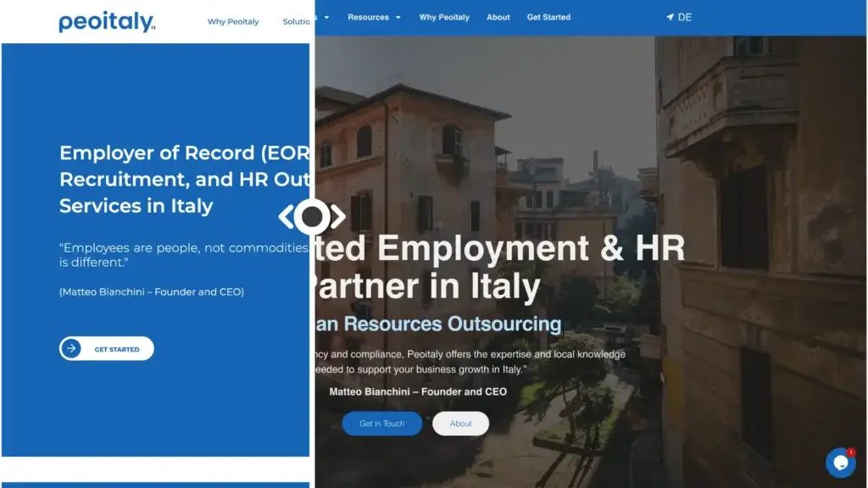
Task: Click the before-after comparison slider handle
Action: (x=312, y=217)
